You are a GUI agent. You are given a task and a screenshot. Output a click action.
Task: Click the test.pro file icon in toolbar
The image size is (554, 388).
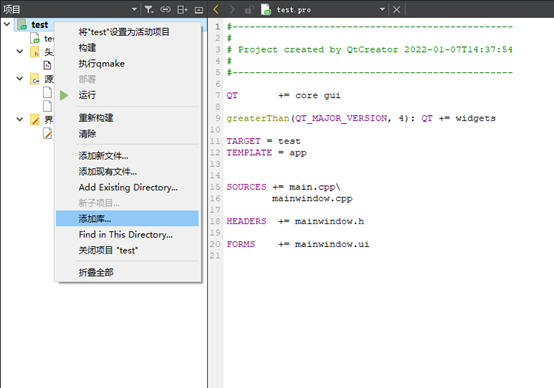[266, 10]
